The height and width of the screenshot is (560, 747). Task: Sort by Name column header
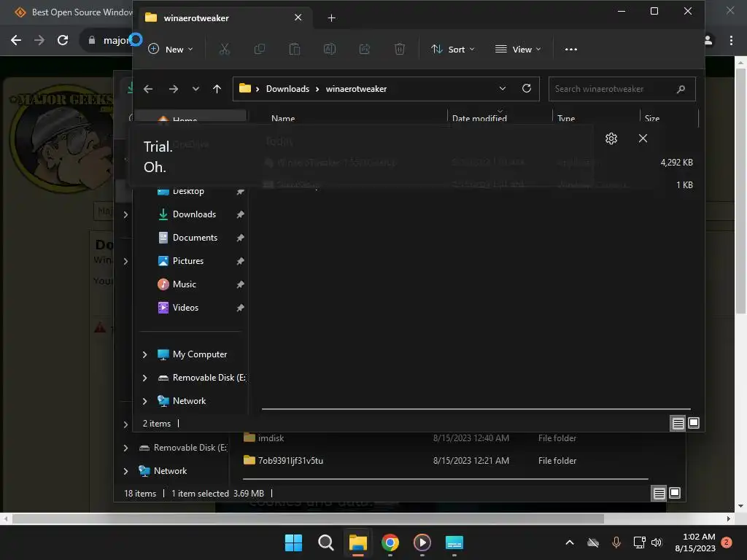(283, 119)
